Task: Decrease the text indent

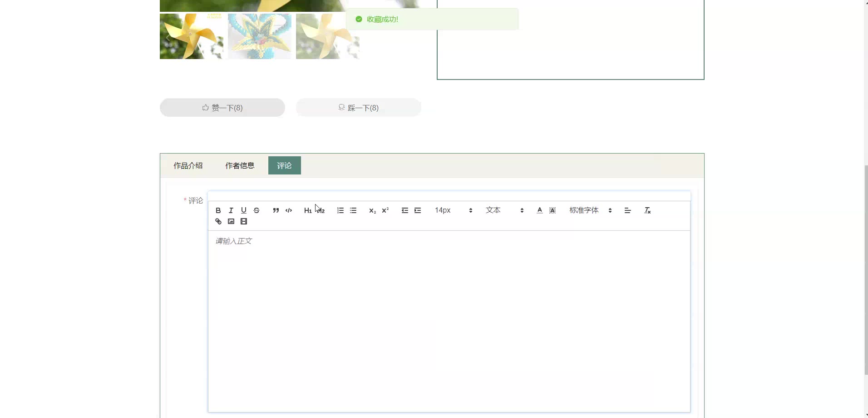Action: pyautogui.click(x=405, y=210)
